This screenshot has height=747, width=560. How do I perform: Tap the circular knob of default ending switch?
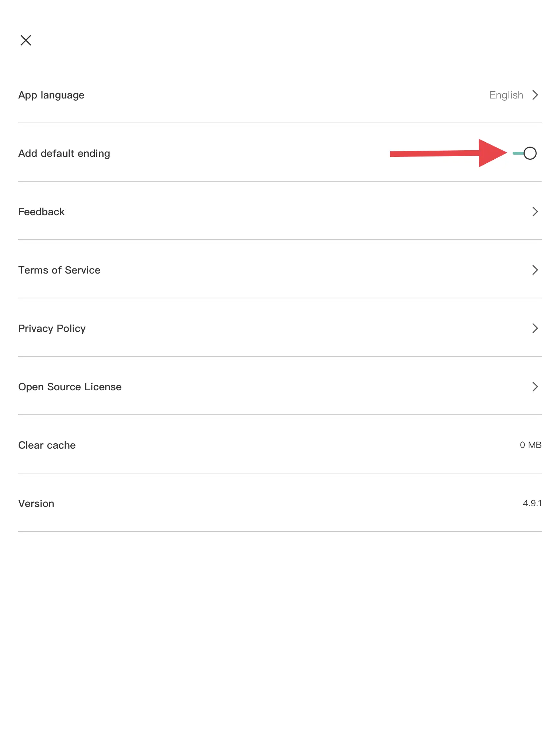point(530,153)
